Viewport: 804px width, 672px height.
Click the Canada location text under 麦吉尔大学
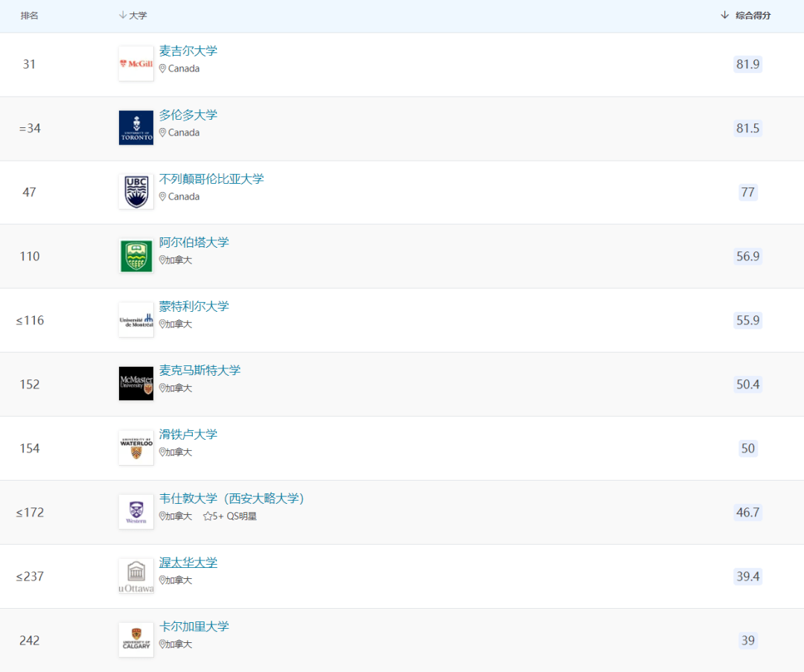tap(184, 68)
